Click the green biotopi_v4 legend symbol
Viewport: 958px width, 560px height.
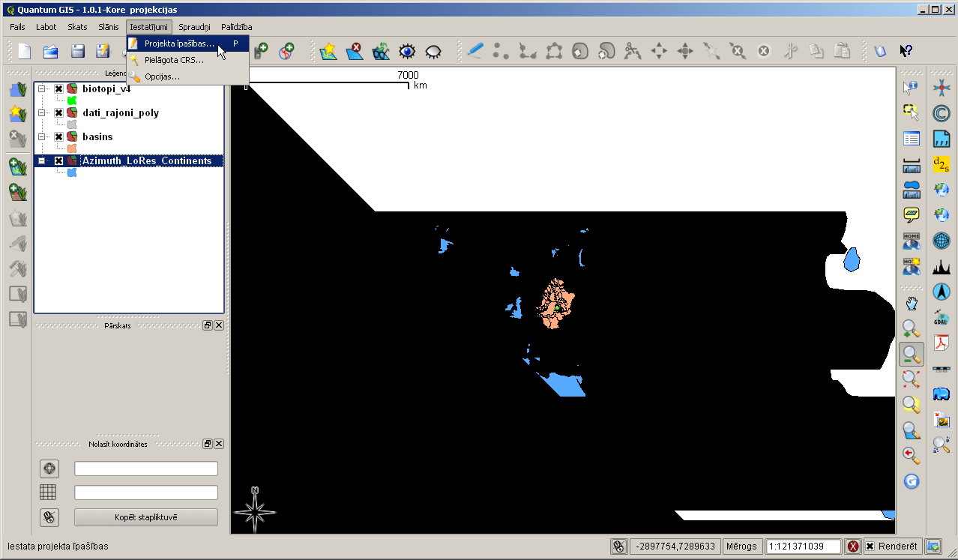pyautogui.click(x=72, y=100)
